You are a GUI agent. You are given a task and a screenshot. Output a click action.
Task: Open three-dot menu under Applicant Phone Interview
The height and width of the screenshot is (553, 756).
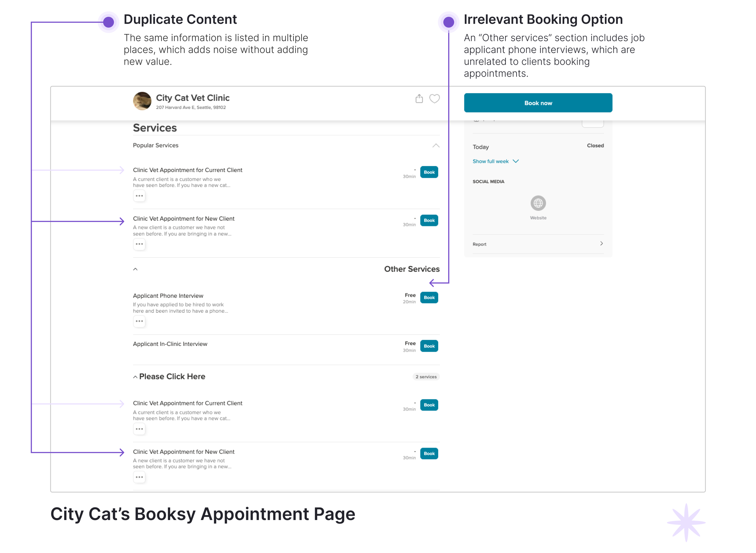pyautogui.click(x=139, y=321)
